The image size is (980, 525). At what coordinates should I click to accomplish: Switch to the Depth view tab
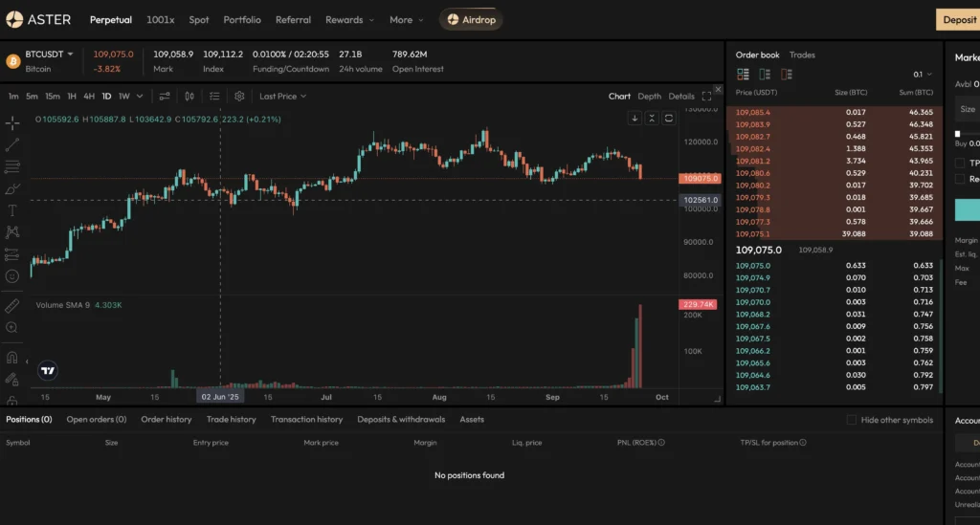650,97
